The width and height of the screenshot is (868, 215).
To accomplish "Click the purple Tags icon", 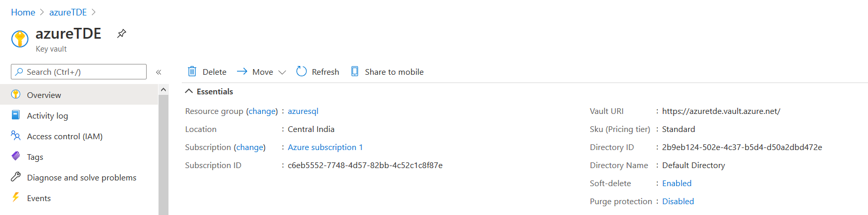I will pos(16,156).
